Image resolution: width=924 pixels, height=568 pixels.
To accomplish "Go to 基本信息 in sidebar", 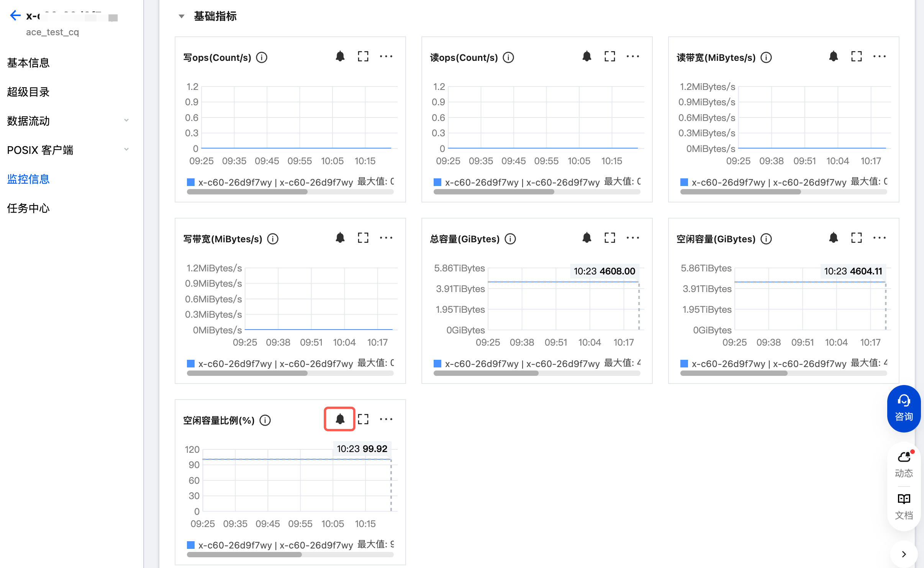I will click(28, 63).
